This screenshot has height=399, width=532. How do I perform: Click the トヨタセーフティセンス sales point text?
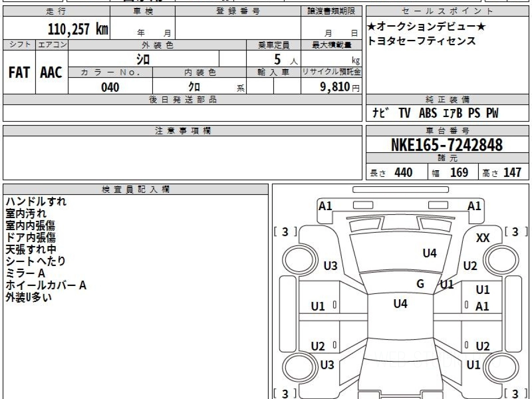click(x=422, y=41)
